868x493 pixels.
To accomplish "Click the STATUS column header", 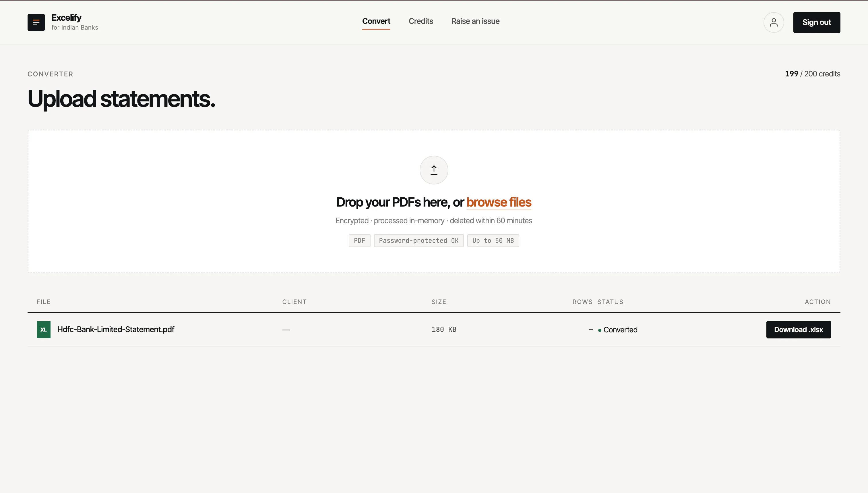I will click(610, 302).
